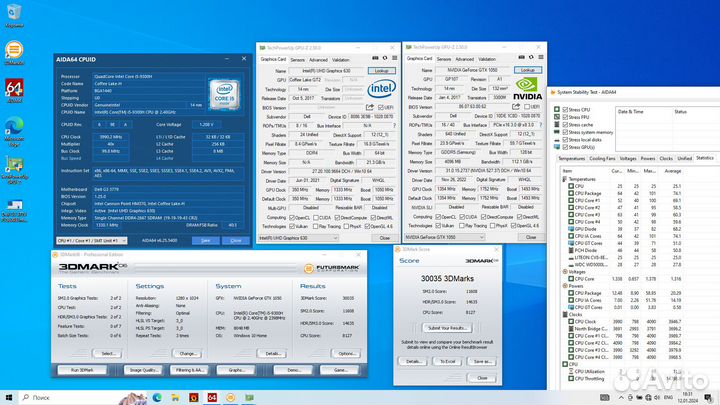Toggle UEFI checkbox in NVIDIA GPU-Z window
Viewport: 720px width, 405px height.
pos(527,107)
